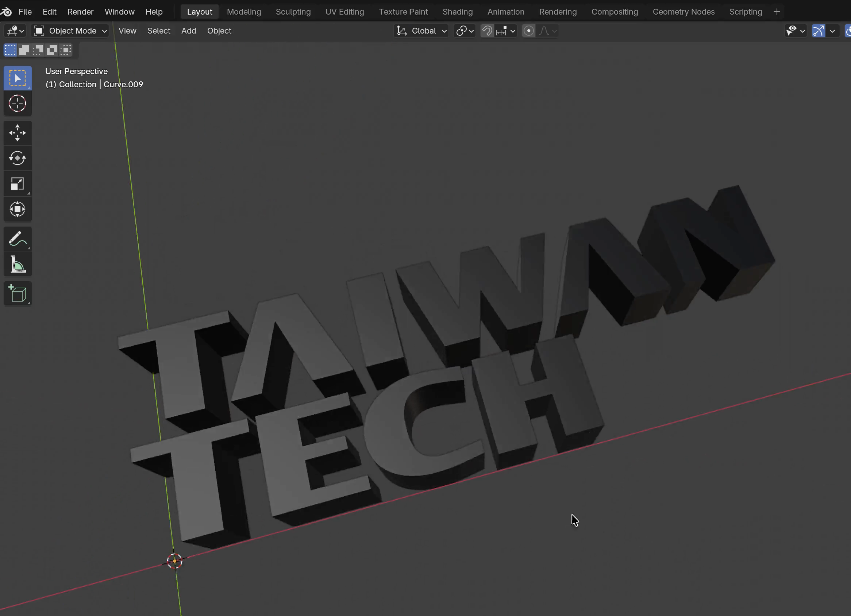Toggle proportional editing
Viewport: 851px width, 616px height.
[529, 31]
